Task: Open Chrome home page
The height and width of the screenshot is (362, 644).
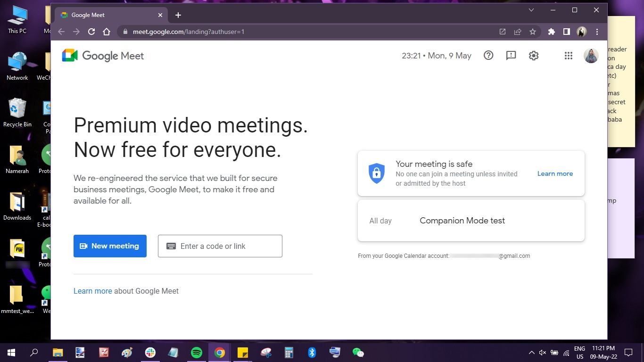Action: pos(107,32)
